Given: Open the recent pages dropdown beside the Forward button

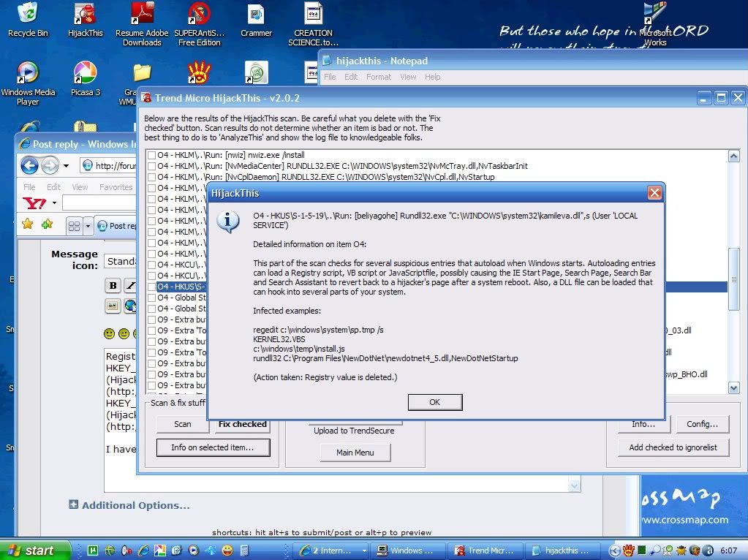Looking at the screenshot, I should [66, 166].
